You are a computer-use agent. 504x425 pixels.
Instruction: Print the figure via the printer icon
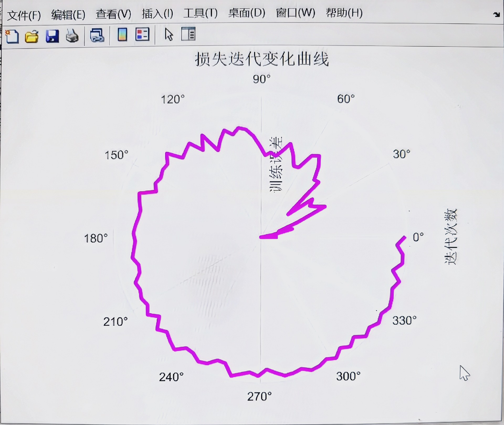72,35
